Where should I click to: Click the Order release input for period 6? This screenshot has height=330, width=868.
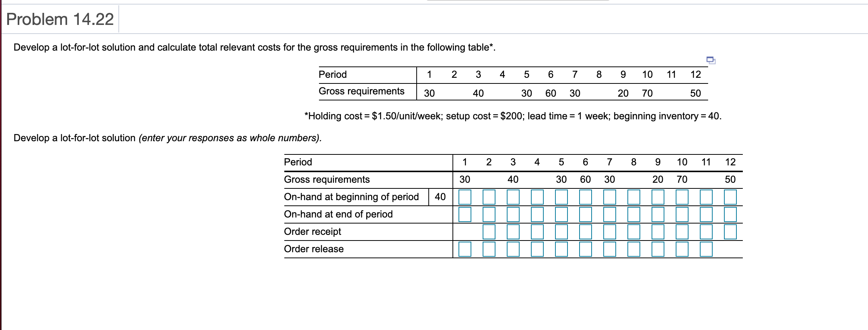[x=585, y=248]
